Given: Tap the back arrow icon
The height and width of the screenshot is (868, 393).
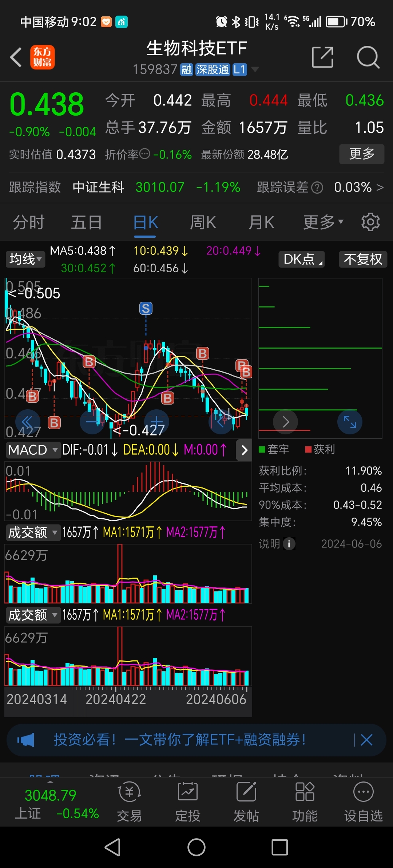Looking at the screenshot, I should [16, 57].
